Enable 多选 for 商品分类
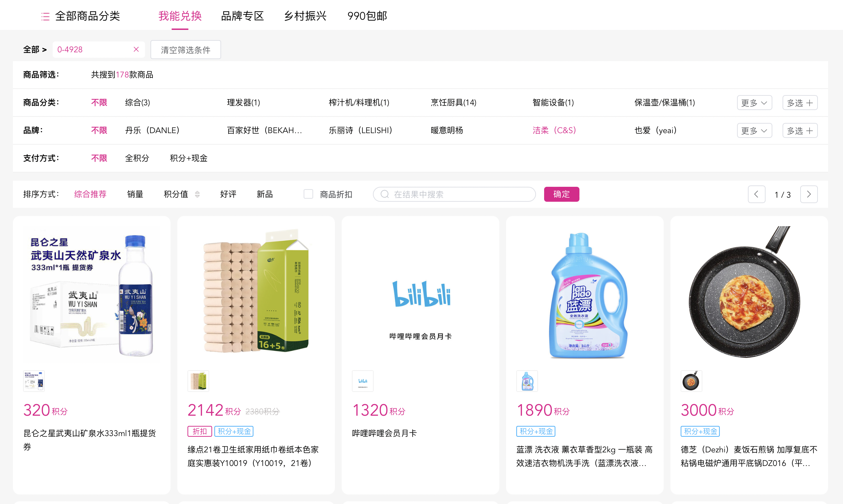 [800, 103]
